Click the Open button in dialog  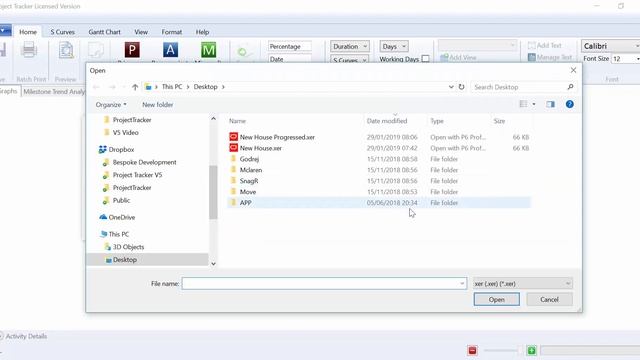[x=496, y=299]
